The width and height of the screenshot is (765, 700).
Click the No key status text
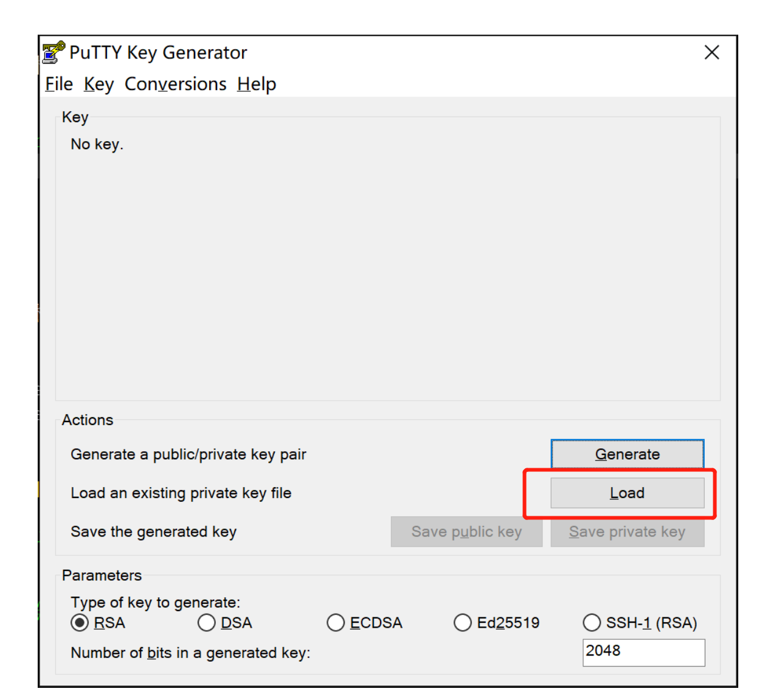[95, 144]
